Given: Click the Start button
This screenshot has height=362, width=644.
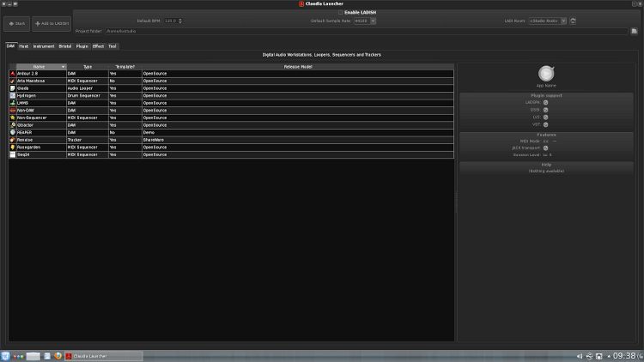Looking at the screenshot, I should 17,24.
